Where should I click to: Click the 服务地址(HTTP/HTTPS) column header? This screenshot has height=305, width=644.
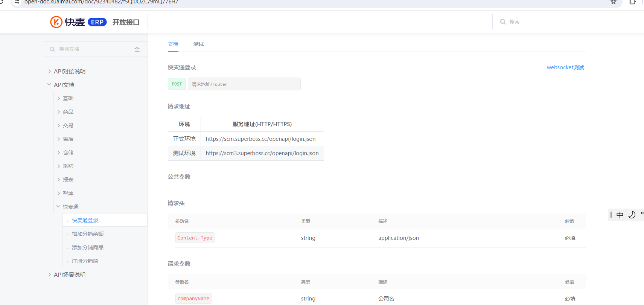(x=262, y=124)
